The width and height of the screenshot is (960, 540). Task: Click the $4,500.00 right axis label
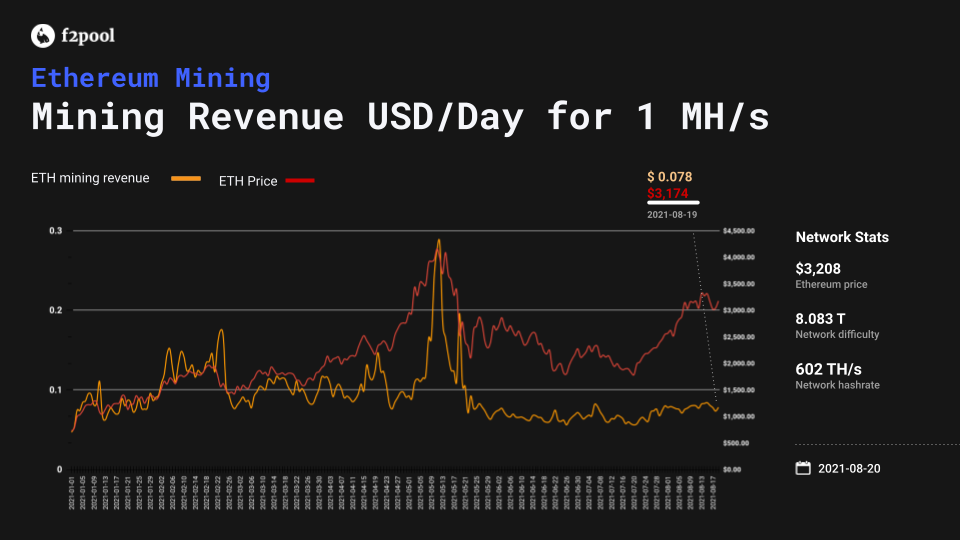tap(738, 231)
